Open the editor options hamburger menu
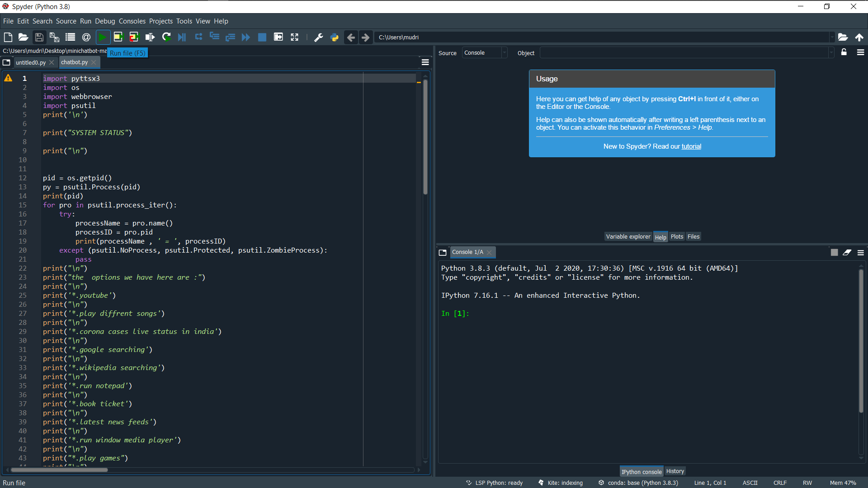868x488 pixels. click(x=425, y=62)
